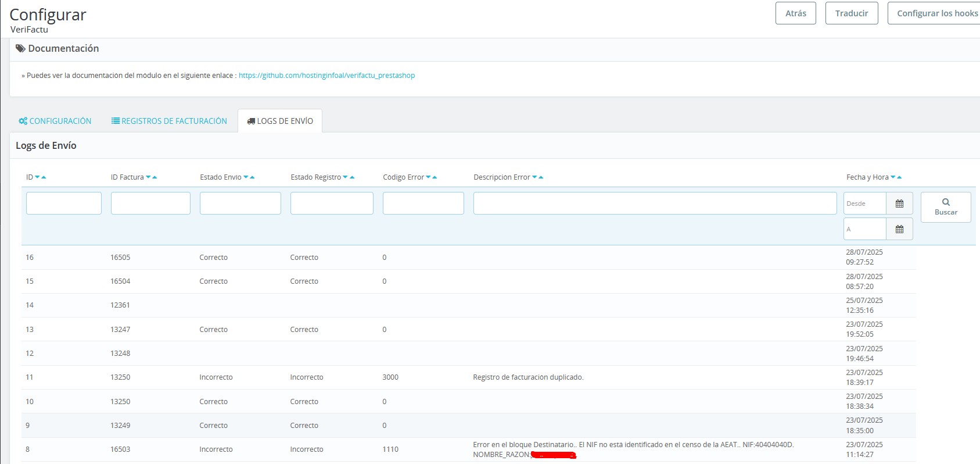Open the GitHub documentation link
Screen dimensions: 980x464
tap(326, 76)
